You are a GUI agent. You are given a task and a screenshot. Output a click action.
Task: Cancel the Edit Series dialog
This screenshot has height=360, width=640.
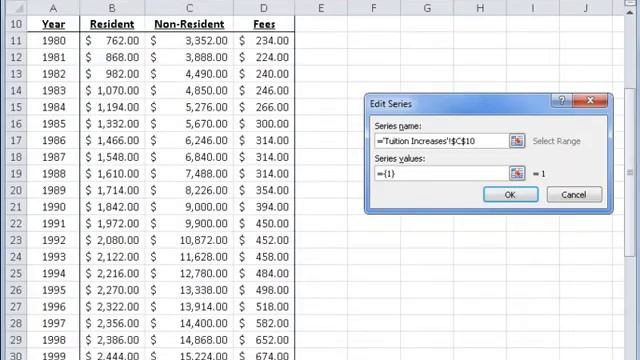574,195
